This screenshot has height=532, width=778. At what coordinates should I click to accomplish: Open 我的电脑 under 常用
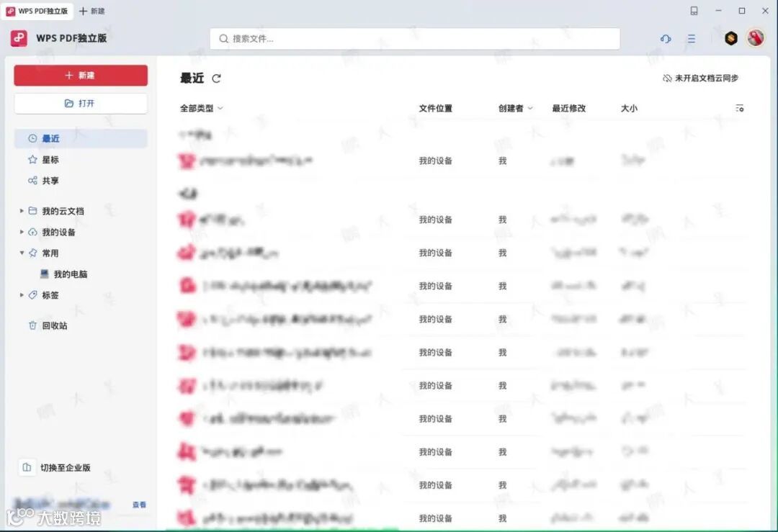tap(70, 274)
